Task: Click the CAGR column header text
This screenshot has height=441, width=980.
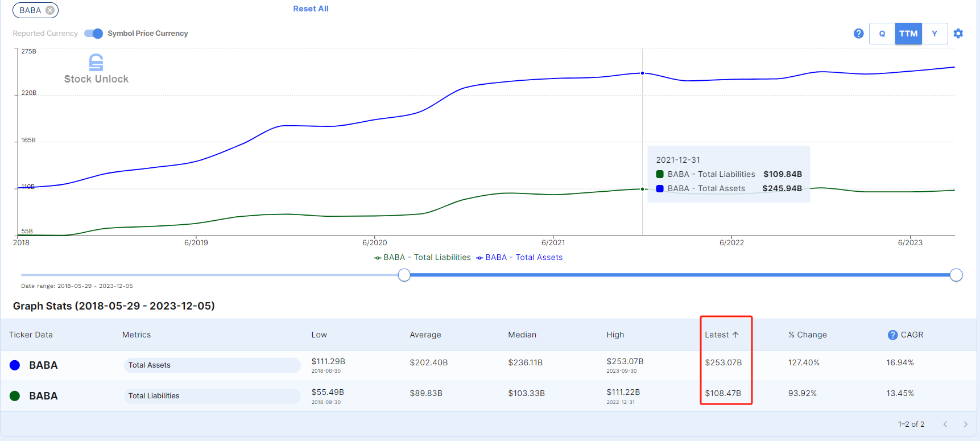Action: click(912, 335)
